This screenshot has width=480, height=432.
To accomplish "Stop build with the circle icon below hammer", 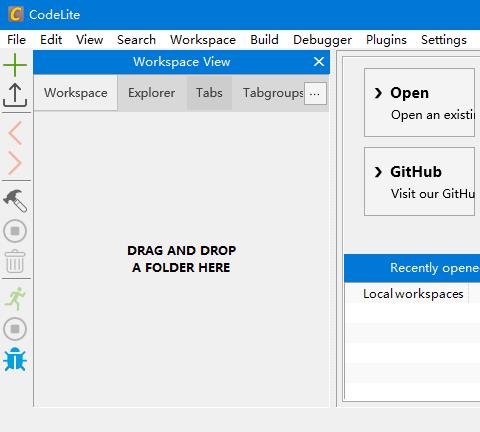I will tap(15, 231).
